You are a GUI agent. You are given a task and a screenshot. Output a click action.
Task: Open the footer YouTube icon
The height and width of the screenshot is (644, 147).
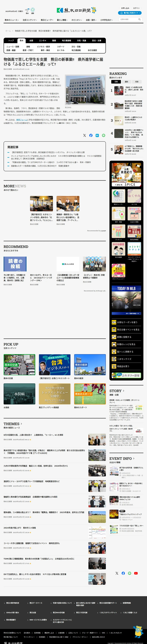point(136,573)
